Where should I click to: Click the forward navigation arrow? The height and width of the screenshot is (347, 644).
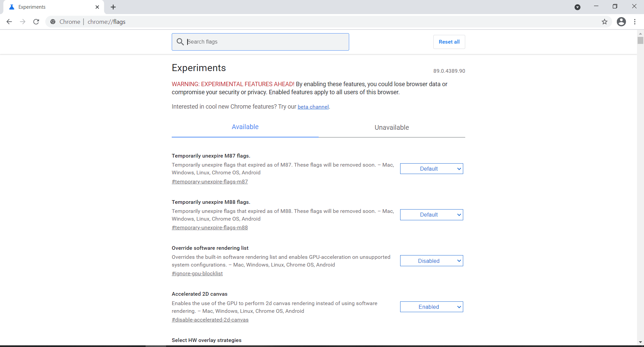[22, 22]
